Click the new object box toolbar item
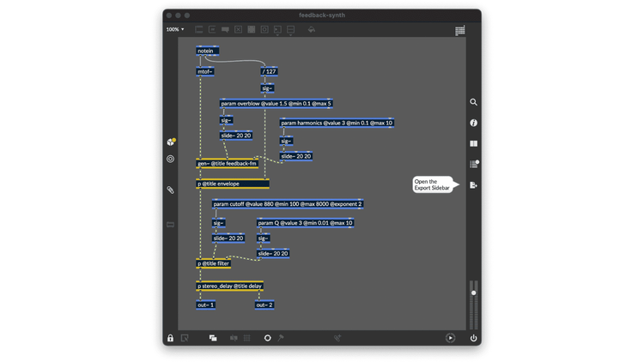 click(199, 30)
